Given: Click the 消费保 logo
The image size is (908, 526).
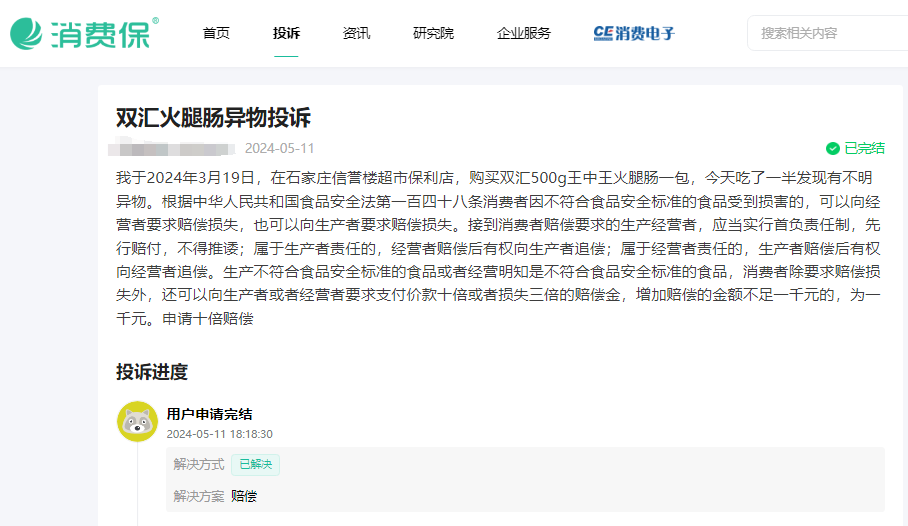Looking at the screenshot, I should [85, 33].
